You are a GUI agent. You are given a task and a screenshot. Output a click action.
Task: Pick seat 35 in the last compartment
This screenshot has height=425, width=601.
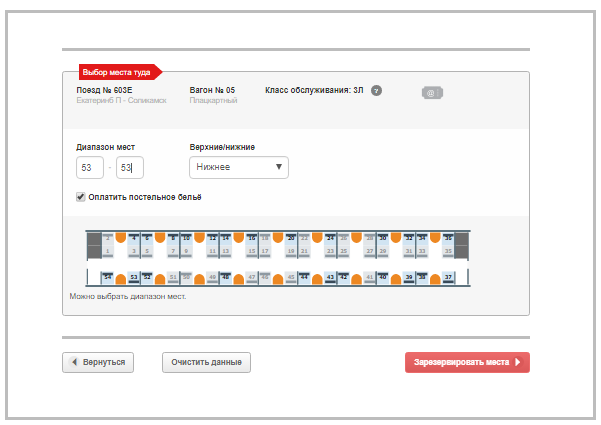(448, 251)
